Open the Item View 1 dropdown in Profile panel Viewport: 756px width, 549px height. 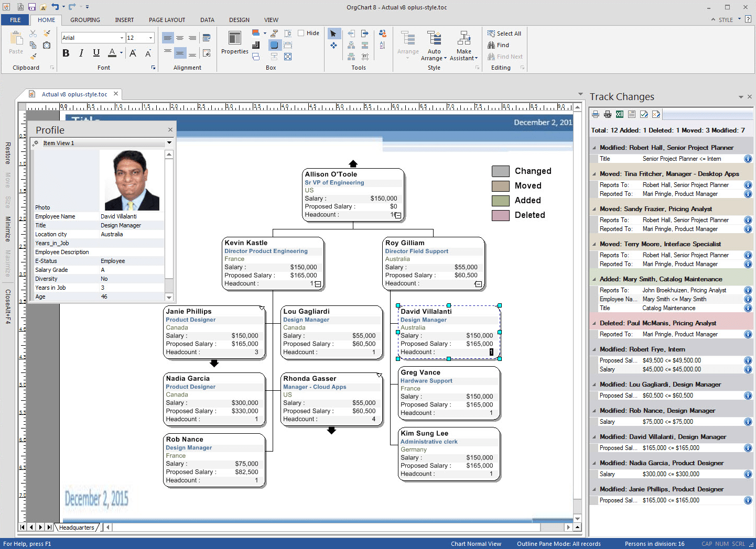tap(169, 142)
